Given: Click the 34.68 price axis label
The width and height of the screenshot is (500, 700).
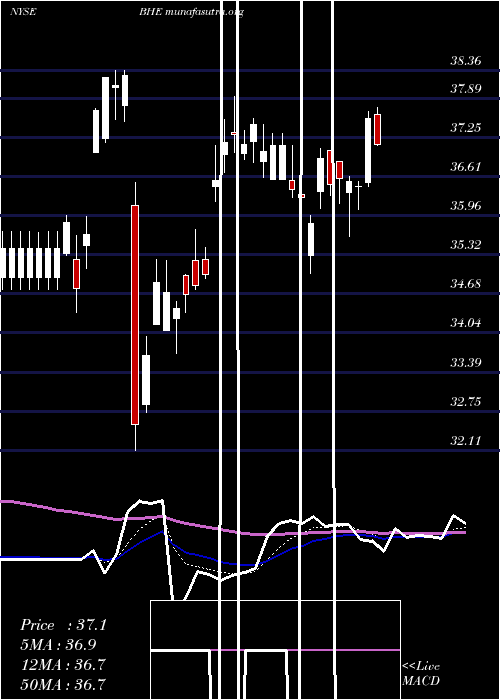Looking at the screenshot, I should 466,283.
